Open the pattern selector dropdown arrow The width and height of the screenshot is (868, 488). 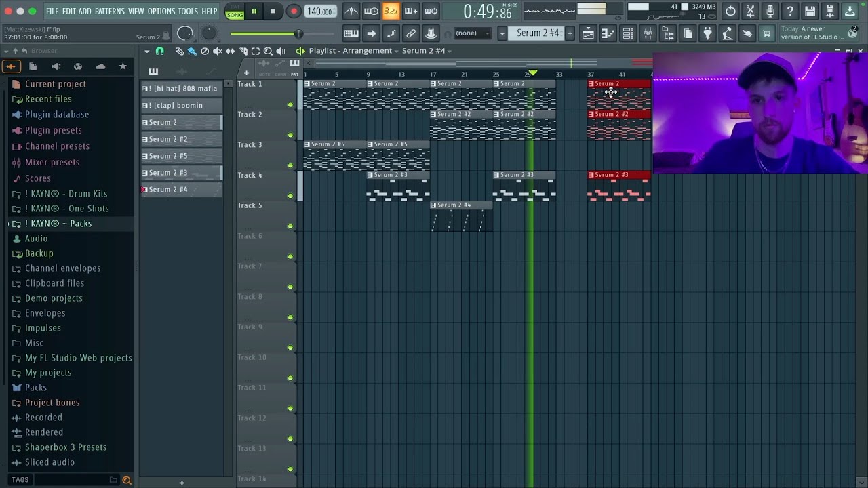(502, 33)
